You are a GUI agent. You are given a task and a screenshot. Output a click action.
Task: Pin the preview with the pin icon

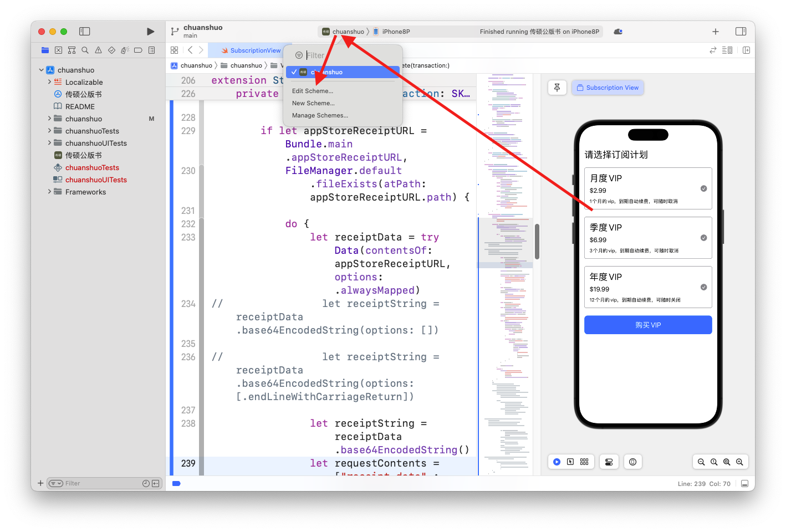click(557, 88)
